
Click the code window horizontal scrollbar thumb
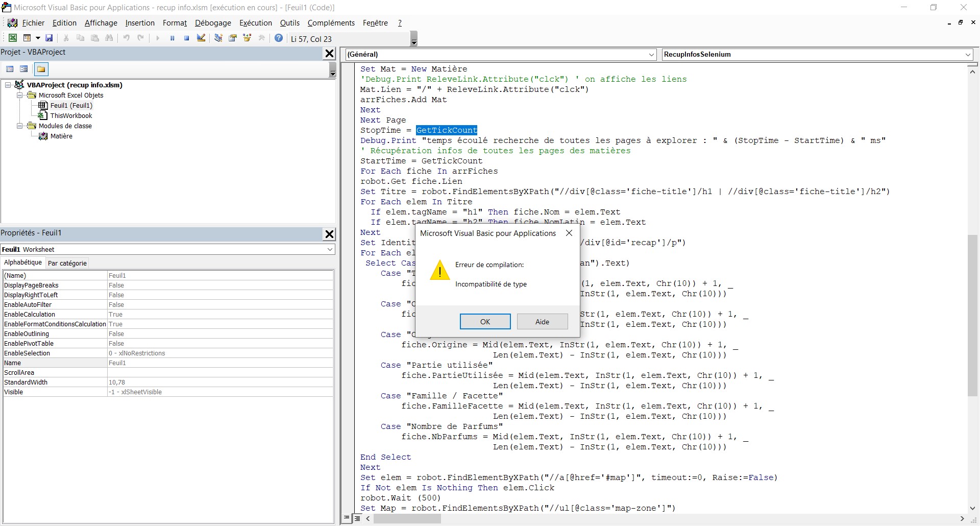[407, 518]
